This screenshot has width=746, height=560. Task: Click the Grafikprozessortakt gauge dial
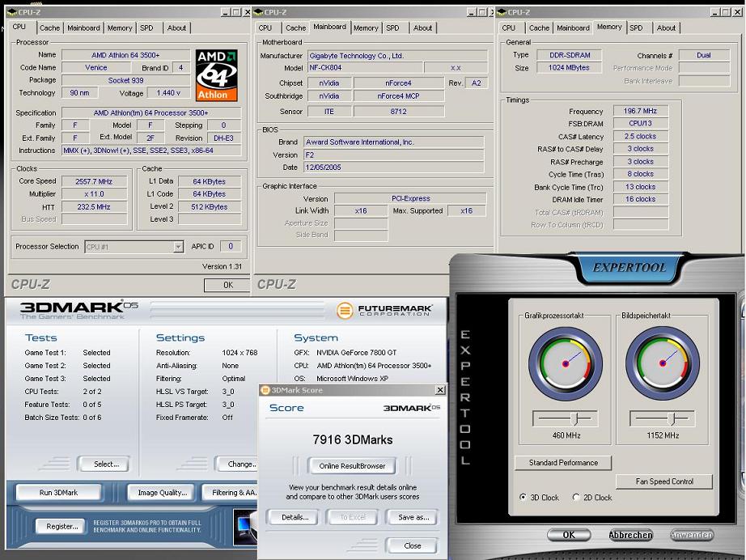pos(566,363)
